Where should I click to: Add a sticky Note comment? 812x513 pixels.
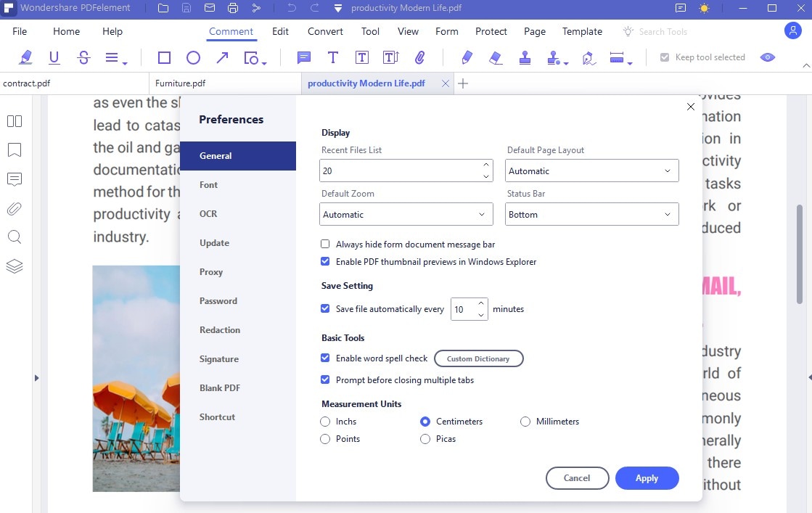coord(304,57)
